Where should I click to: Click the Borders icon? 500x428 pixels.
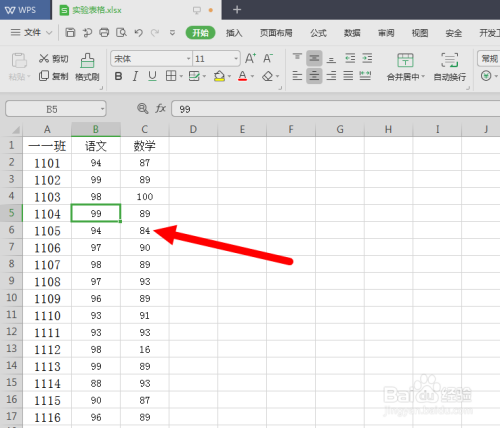(171, 76)
